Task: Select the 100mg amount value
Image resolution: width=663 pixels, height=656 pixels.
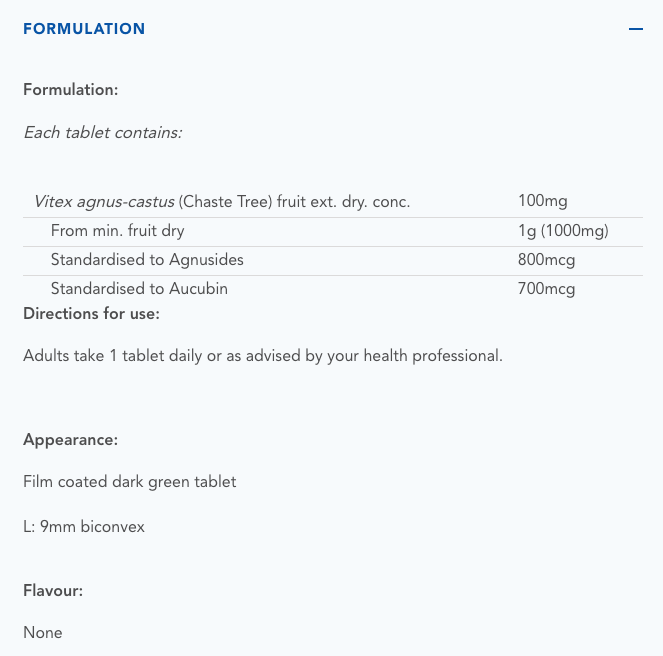Action: [x=543, y=202]
